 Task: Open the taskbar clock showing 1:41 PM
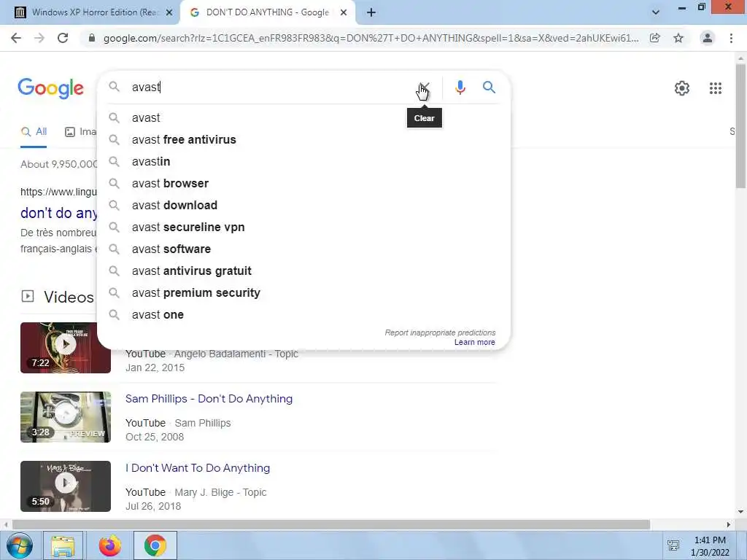tap(710, 546)
